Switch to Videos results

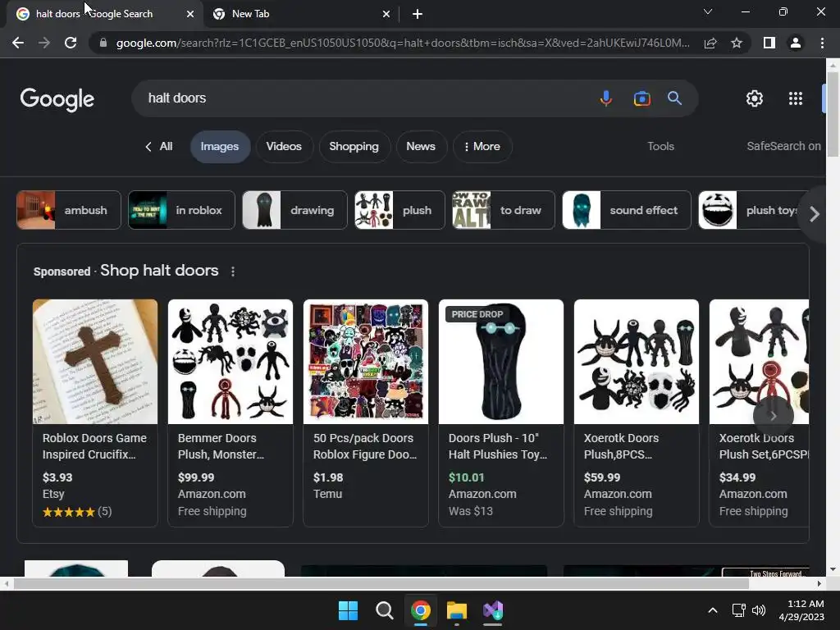[x=284, y=146]
